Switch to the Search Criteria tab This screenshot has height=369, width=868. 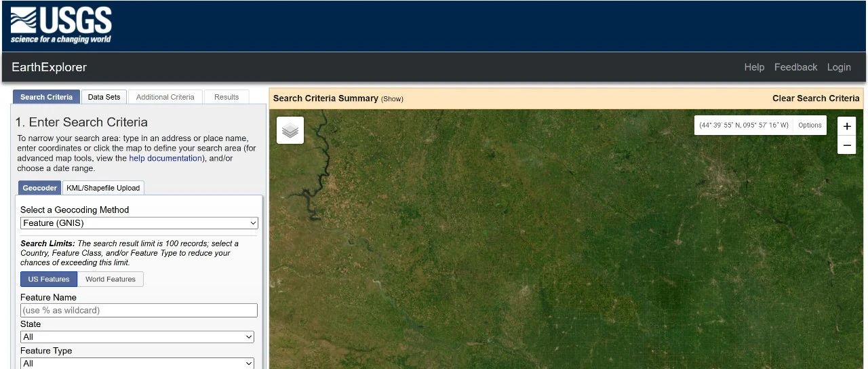46,97
